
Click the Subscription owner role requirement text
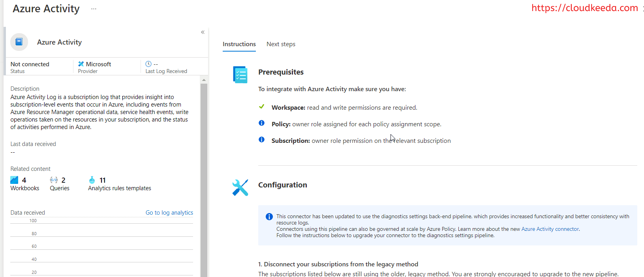pyautogui.click(x=361, y=141)
